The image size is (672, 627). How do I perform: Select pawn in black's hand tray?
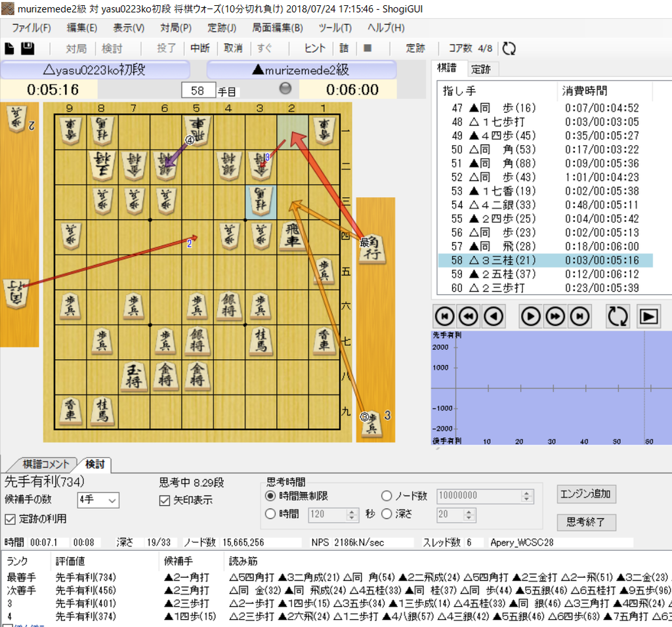(371, 423)
